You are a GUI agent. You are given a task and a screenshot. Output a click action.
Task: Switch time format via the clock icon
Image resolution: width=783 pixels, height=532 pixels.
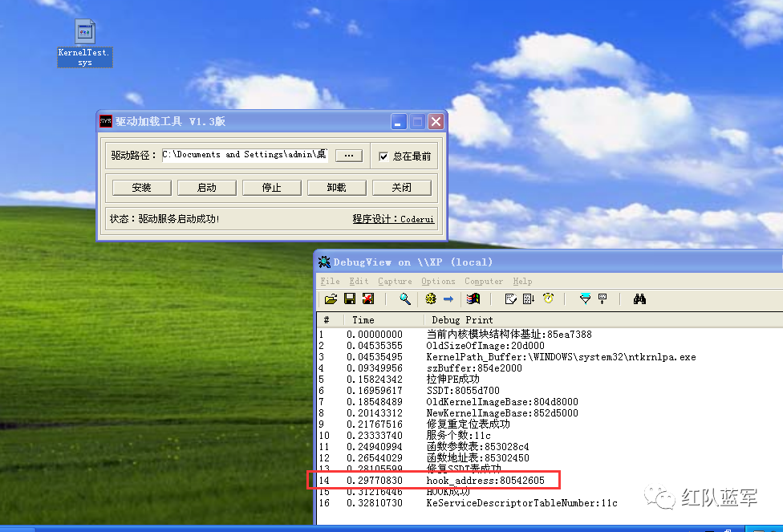click(548, 298)
